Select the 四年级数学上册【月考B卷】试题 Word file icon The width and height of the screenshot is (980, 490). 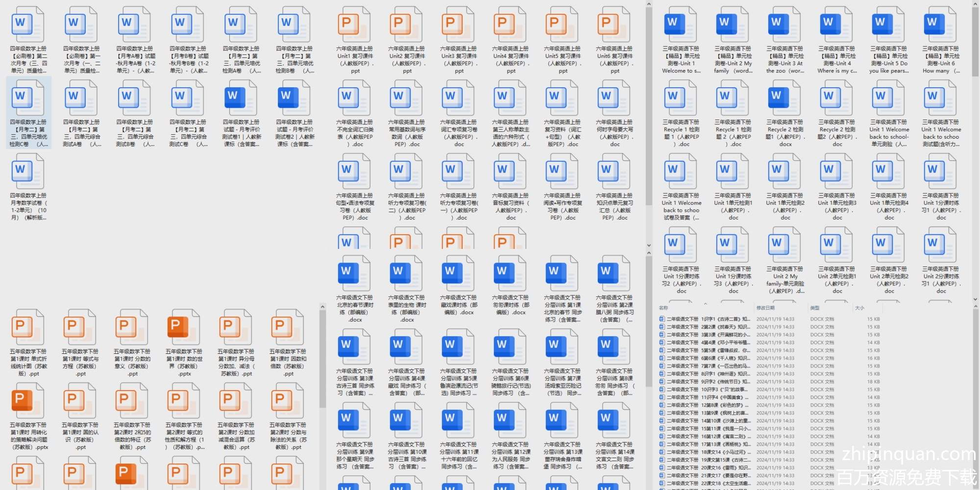(x=188, y=24)
